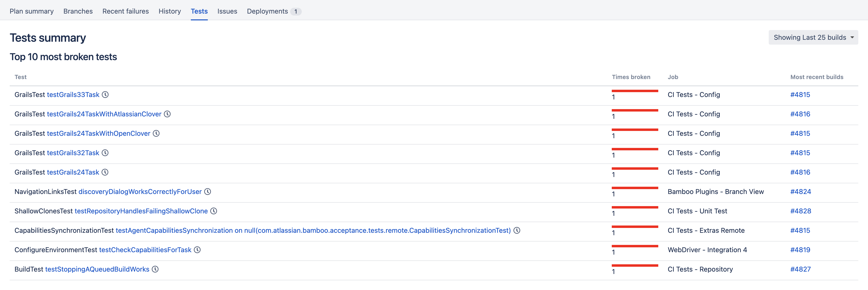Click clock icon after testAgentCapabilitiesSynchronization test

[x=517, y=230]
